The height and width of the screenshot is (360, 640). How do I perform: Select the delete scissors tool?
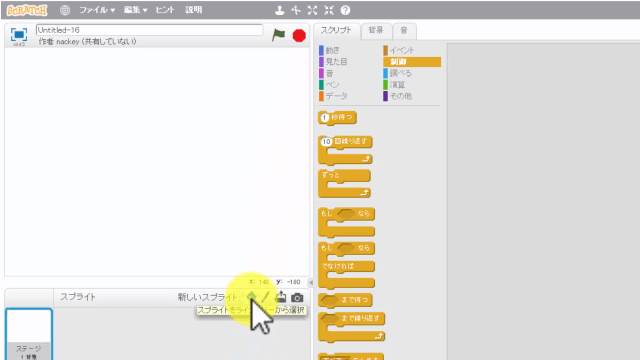(x=296, y=10)
